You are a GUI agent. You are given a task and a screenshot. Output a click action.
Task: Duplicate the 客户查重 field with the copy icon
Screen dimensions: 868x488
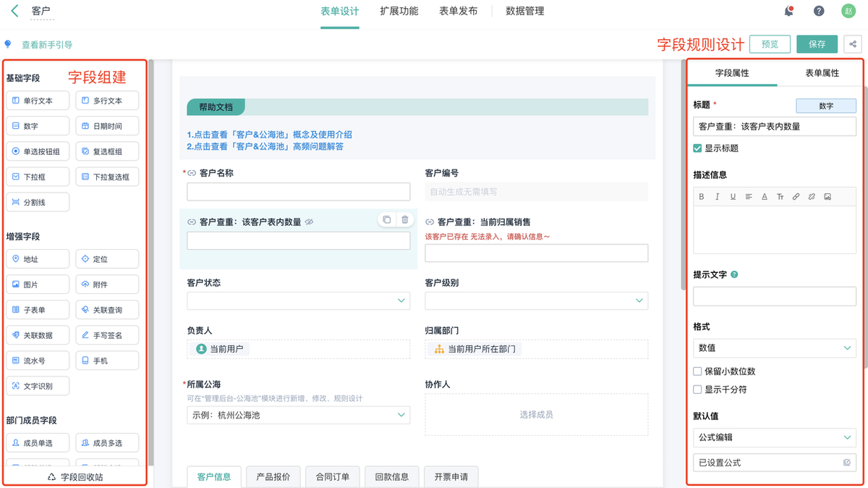pos(387,219)
